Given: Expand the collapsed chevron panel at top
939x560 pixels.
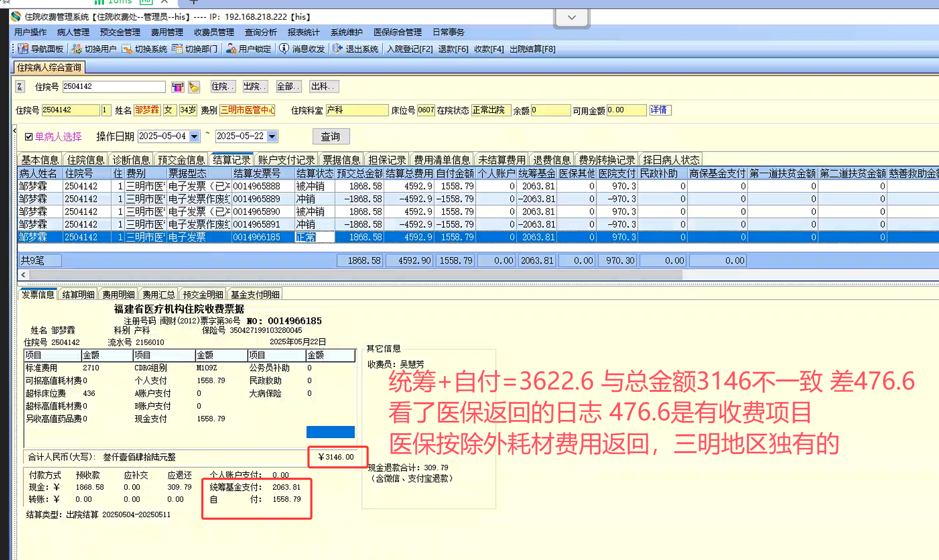Looking at the screenshot, I should tap(571, 18).
